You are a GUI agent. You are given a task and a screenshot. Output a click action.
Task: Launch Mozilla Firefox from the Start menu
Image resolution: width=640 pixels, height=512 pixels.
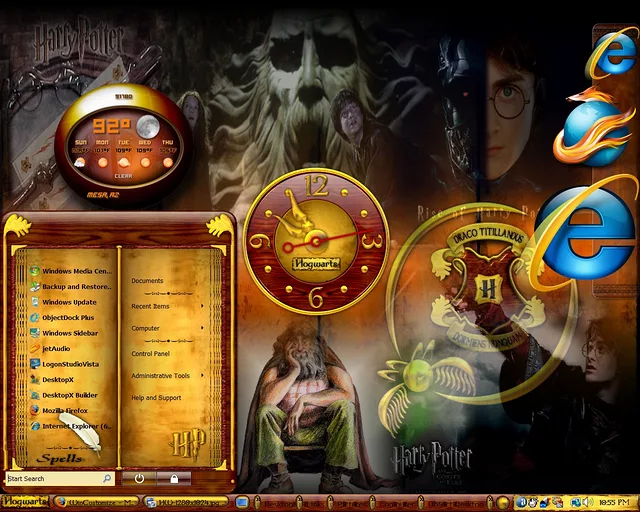(65, 410)
